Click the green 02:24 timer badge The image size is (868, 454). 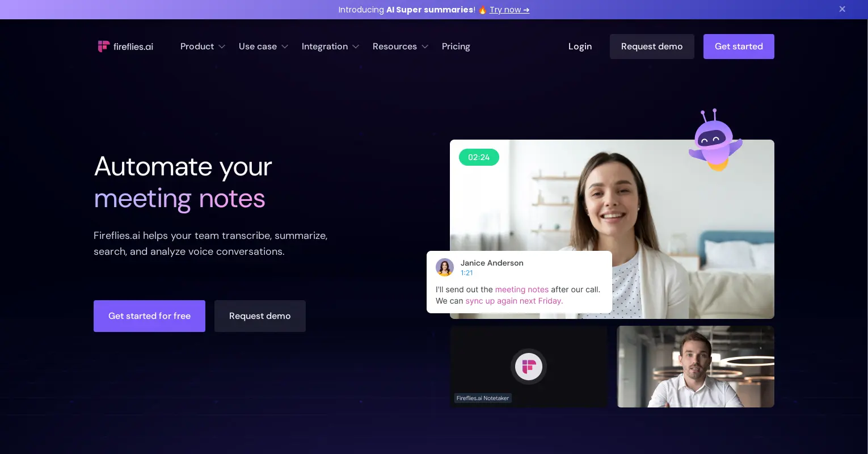point(479,157)
